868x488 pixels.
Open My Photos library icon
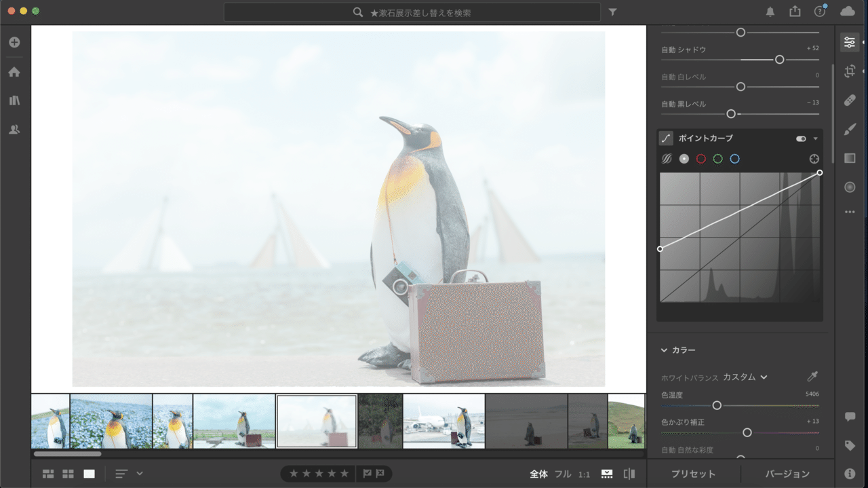pos(14,100)
